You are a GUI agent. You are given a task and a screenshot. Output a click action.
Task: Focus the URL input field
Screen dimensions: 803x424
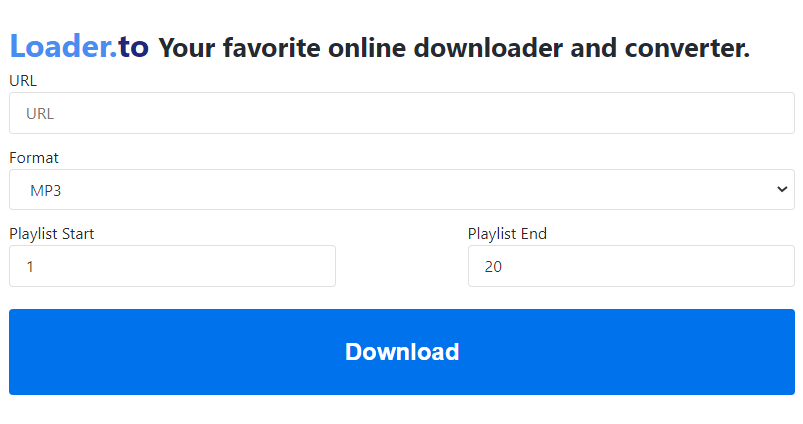point(401,113)
